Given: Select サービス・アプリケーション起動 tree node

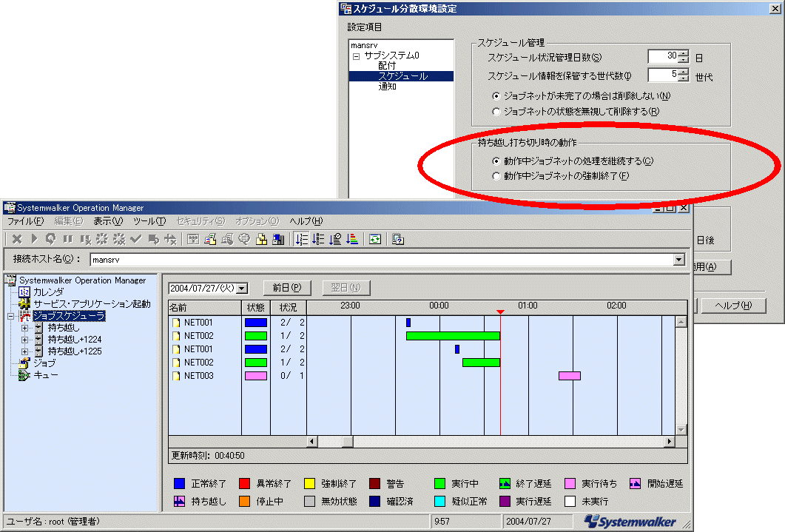Looking at the screenshot, I should point(92,304).
